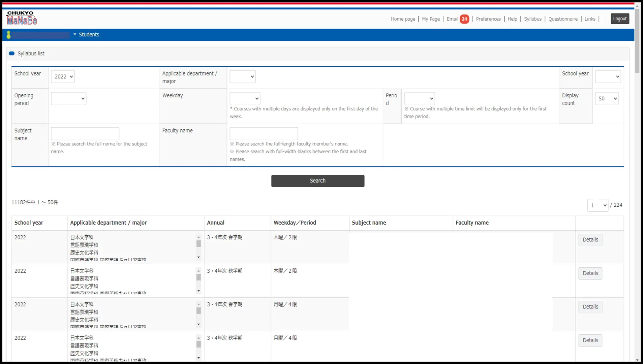The image size is (643, 364).
Task: Click the blue Syllabus list bullet icon
Action: pyautogui.click(x=12, y=54)
